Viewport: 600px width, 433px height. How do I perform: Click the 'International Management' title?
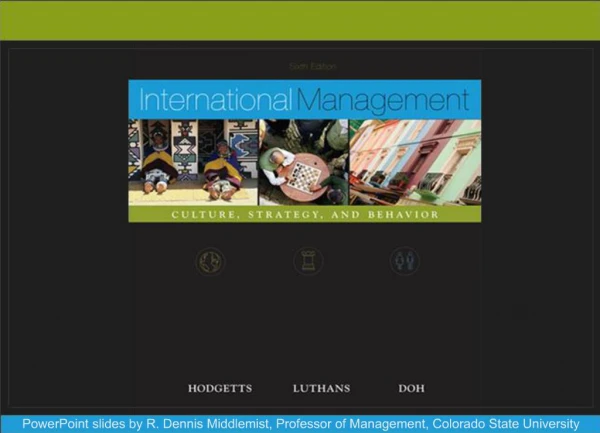coord(304,100)
